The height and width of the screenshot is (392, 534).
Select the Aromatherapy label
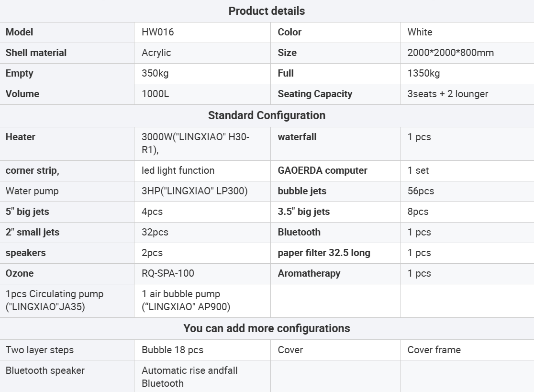pos(309,273)
